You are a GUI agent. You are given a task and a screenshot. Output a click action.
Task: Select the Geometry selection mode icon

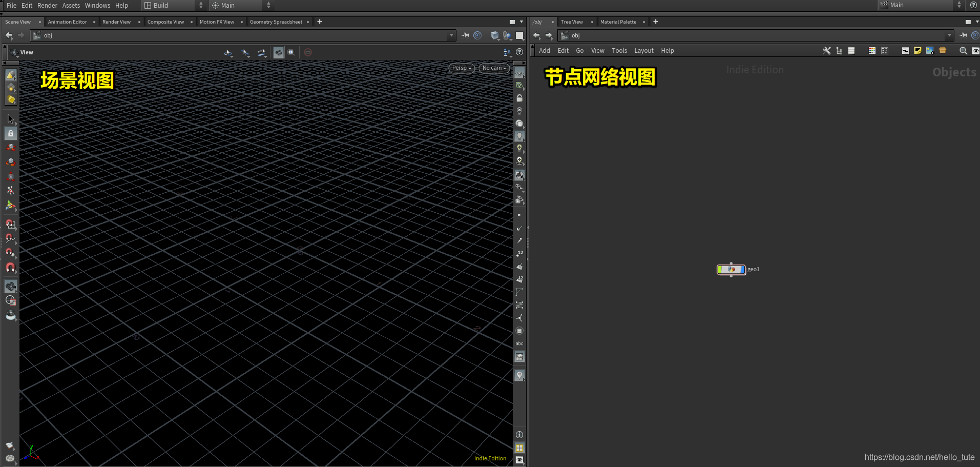pyautogui.click(x=10, y=88)
